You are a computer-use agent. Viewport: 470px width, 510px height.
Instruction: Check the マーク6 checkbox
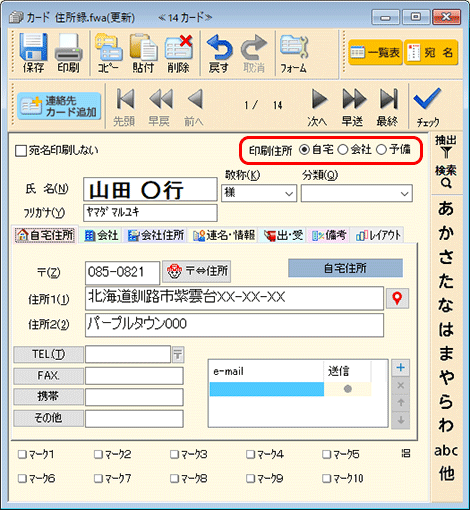pyautogui.click(x=22, y=479)
